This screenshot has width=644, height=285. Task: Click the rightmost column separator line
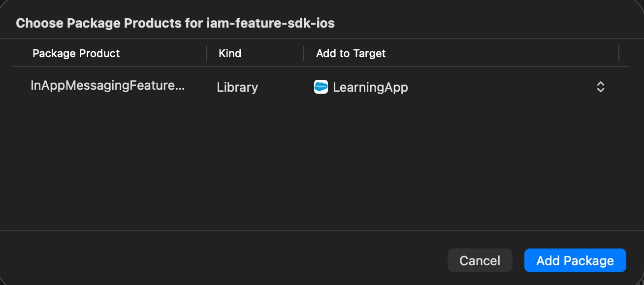[620, 53]
